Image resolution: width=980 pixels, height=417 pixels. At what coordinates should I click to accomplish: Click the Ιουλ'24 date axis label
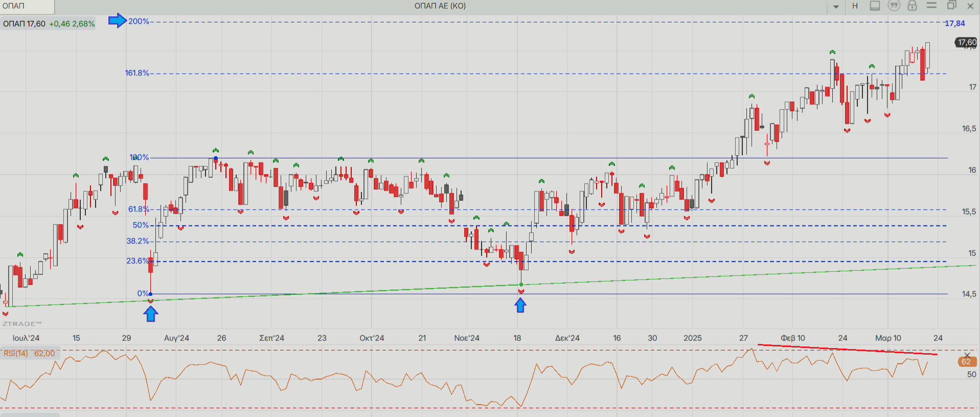(x=26, y=338)
